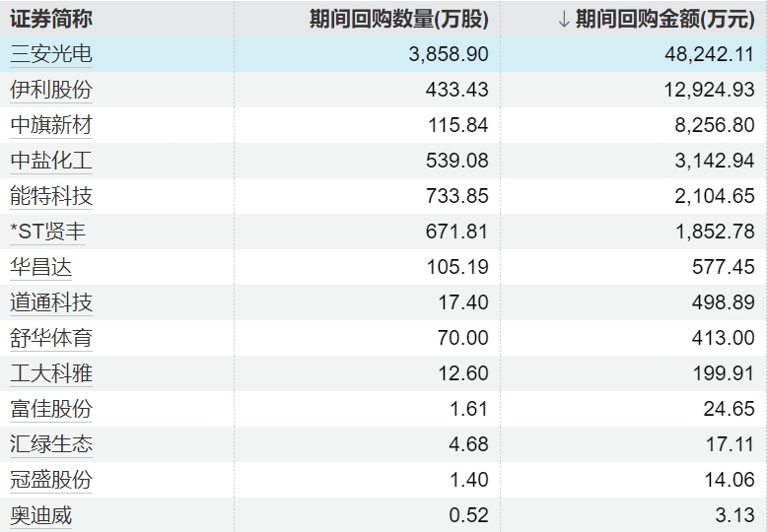This screenshot has height=532, width=767.
Task: Click the 奥迪威 stock link
Action: pos(41,515)
